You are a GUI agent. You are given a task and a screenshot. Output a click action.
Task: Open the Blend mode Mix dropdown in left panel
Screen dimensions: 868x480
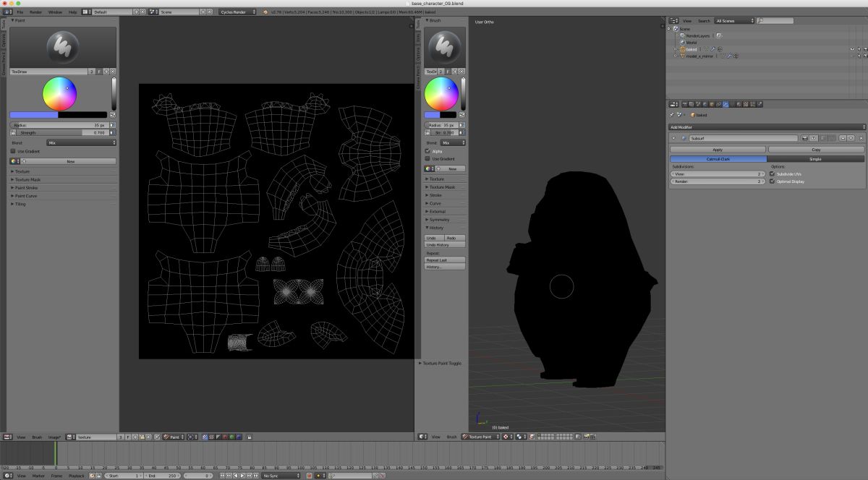(x=81, y=142)
